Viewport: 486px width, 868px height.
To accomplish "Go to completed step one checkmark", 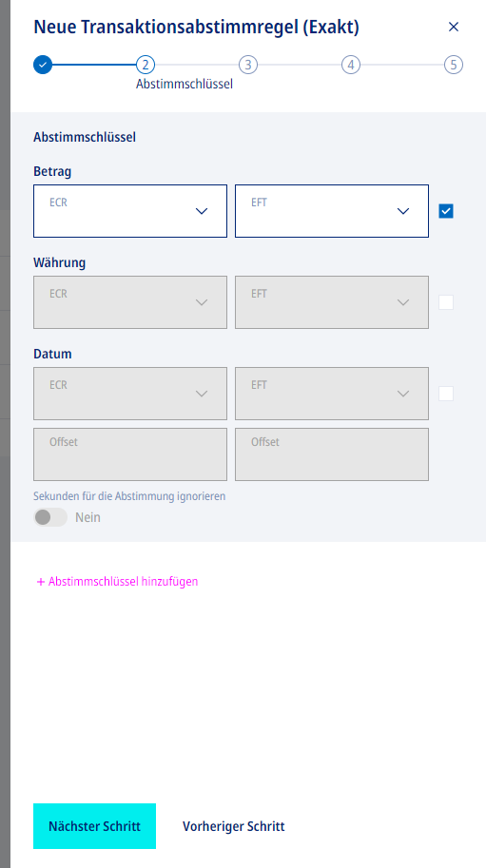I will click(x=43, y=65).
